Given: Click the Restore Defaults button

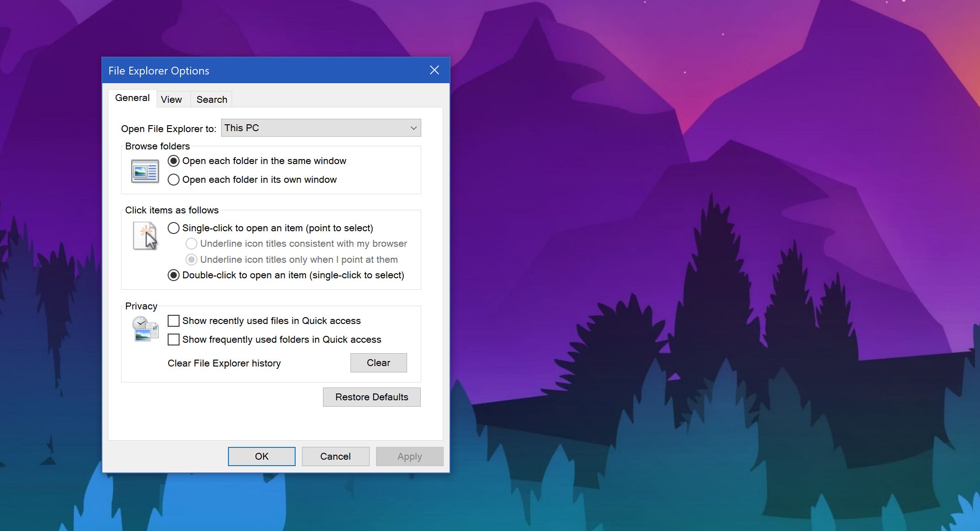Looking at the screenshot, I should click(371, 397).
